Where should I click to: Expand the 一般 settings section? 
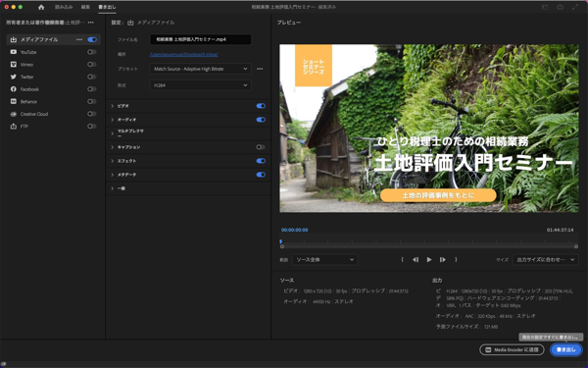[112, 188]
